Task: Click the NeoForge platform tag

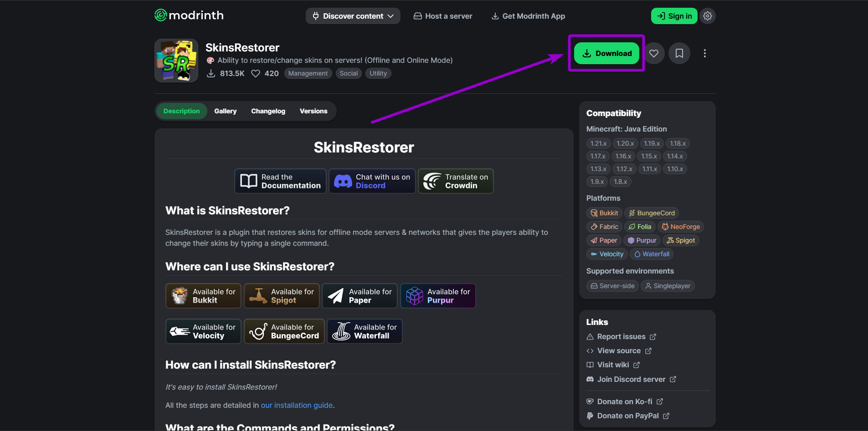Action: coord(681,227)
